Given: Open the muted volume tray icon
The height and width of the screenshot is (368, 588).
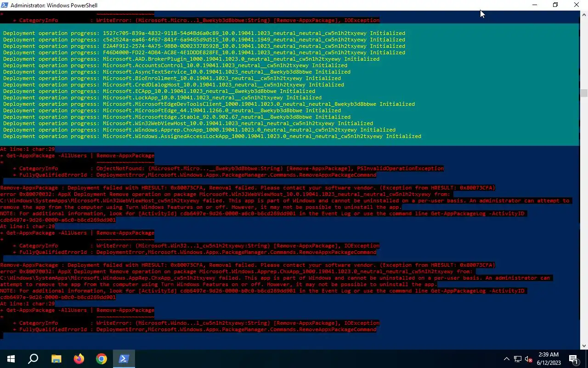Looking at the screenshot, I should point(529,359).
